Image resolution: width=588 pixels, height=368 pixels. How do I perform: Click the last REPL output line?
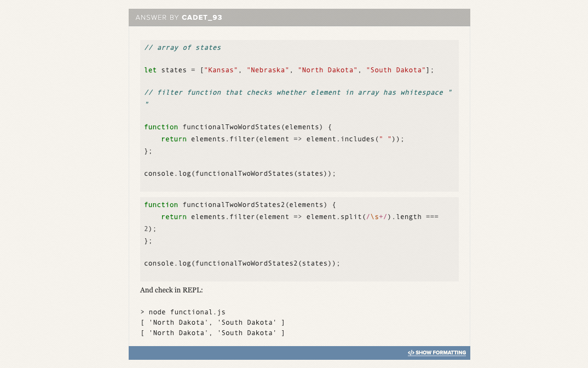212,333
